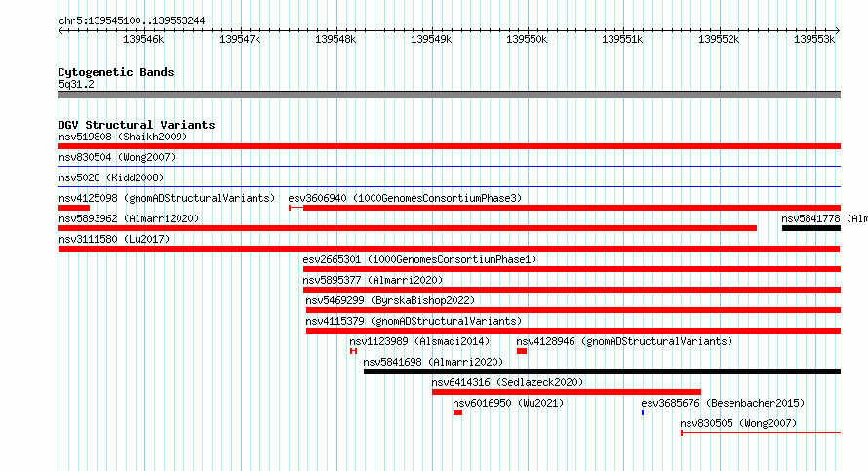This screenshot has height=471, width=868.
Task: Click the 139546k ruler position
Action: point(143,39)
